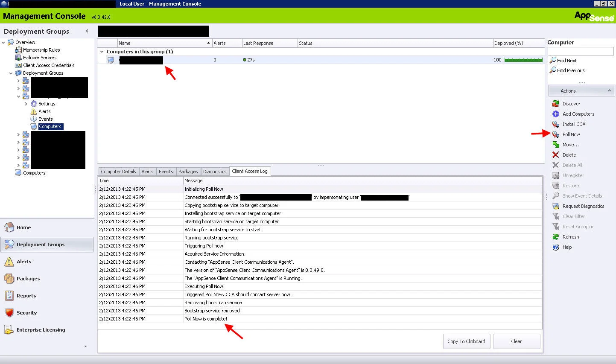Click Find Previous under Computer search
The width and height of the screenshot is (616, 364).
click(571, 70)
